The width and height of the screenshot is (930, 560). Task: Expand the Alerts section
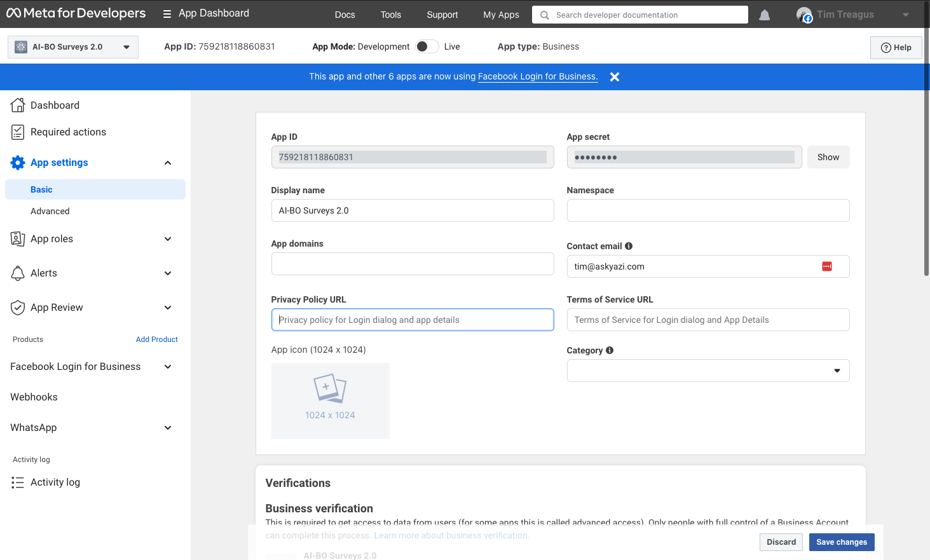coord(168,273)
